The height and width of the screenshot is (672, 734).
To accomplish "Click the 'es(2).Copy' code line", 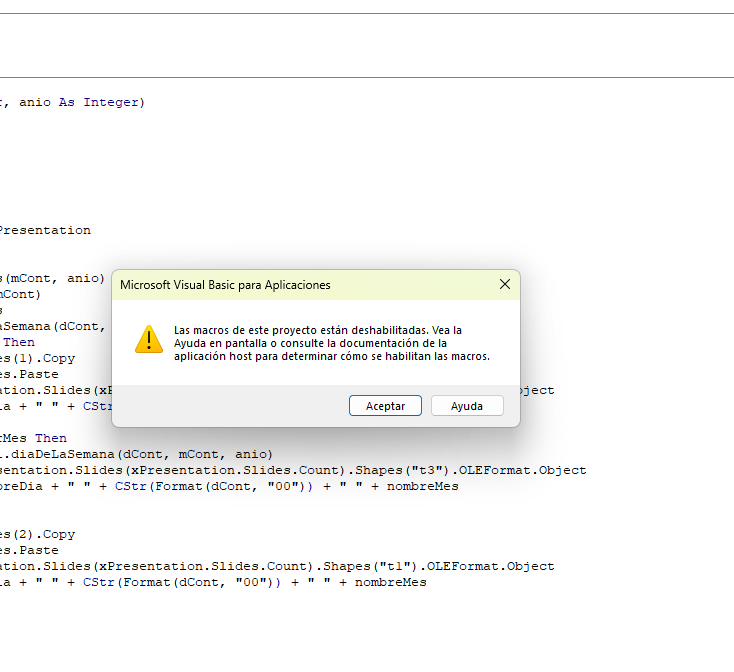I will point(37,534).
